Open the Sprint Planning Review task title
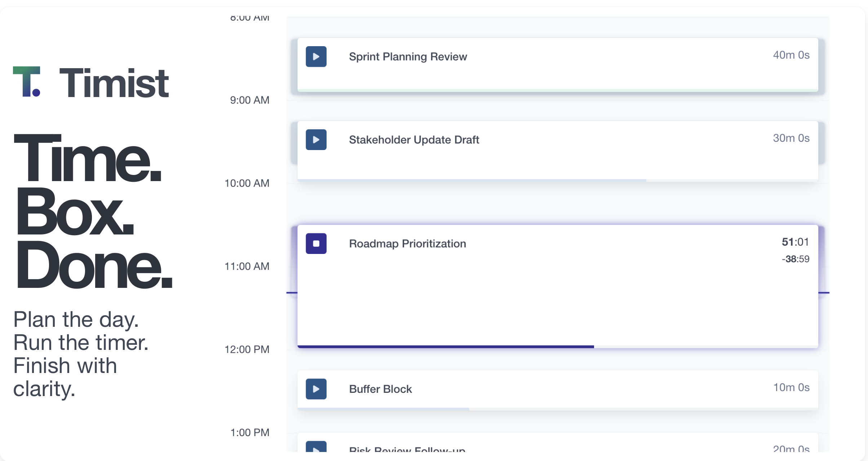The image size is (868, 461). point(408,57)
